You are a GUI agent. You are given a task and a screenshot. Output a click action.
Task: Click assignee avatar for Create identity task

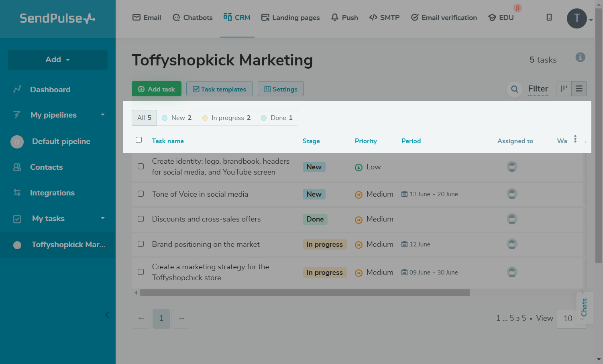[x=512, y=167]
